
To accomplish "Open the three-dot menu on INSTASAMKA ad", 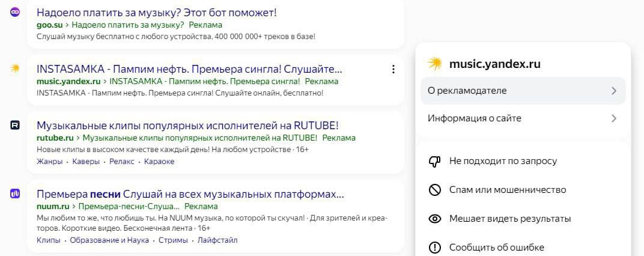I will pyautogui.click(x=393, y=69).
